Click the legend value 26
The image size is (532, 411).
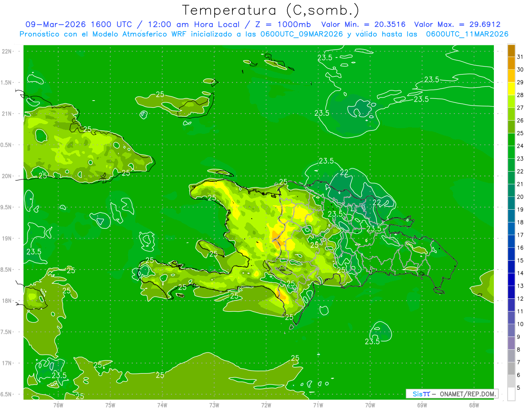(x=520, y=120)
